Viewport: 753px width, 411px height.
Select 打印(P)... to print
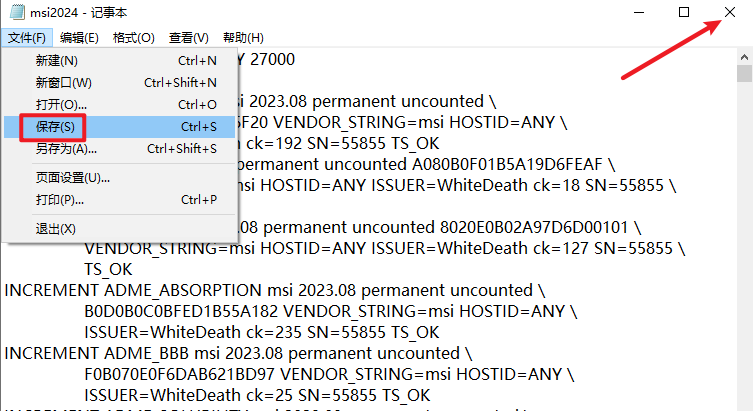(x=61, y=200)
